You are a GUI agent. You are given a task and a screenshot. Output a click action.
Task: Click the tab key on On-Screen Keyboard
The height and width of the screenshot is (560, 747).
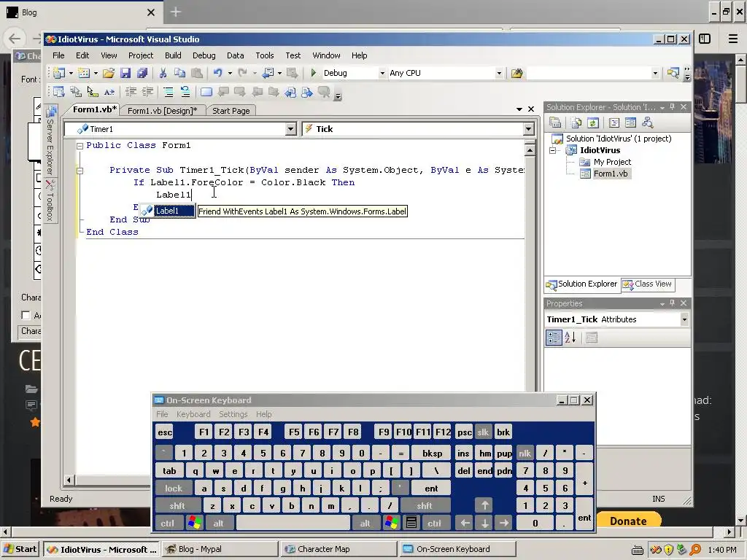click(169, 471)
